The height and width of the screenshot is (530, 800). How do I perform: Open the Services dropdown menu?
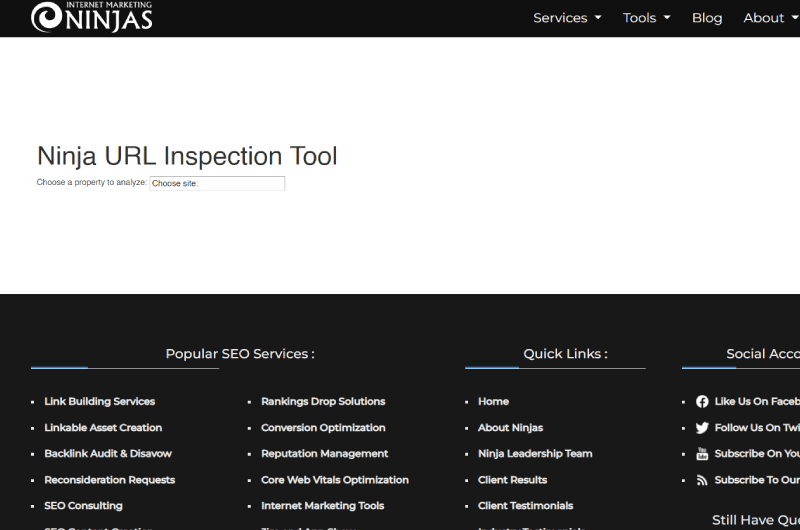click(x=567, y=18)
